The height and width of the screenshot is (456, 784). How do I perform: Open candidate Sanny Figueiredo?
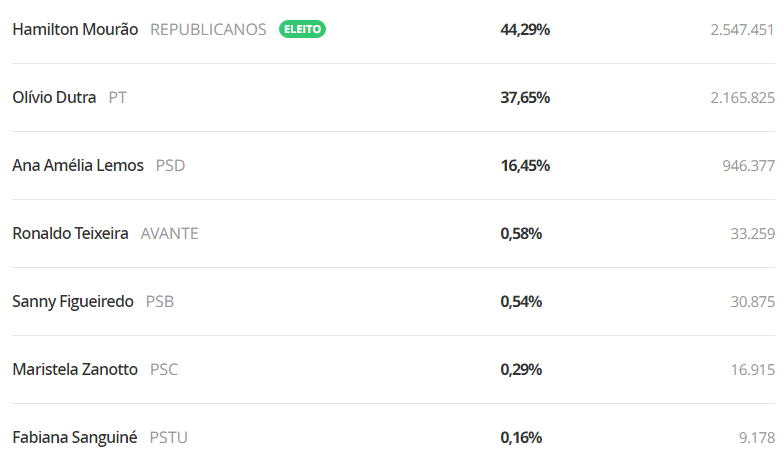[x=73, y=302]
